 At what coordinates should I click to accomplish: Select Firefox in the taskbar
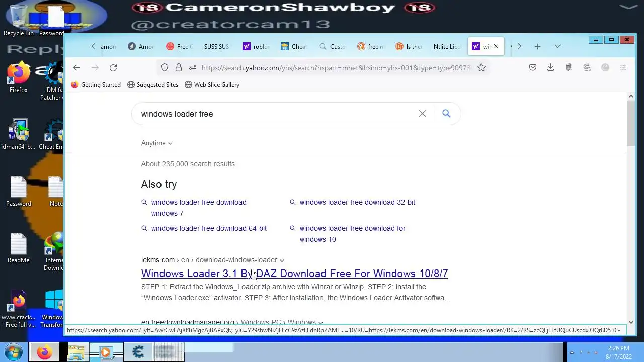tap(44, 352)
